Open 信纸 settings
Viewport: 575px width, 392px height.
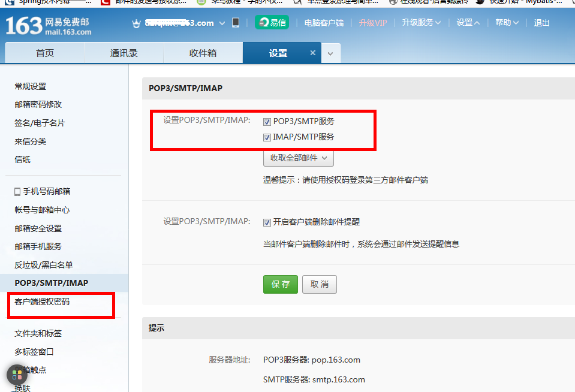pyautogui.click(x=22, y=159)
